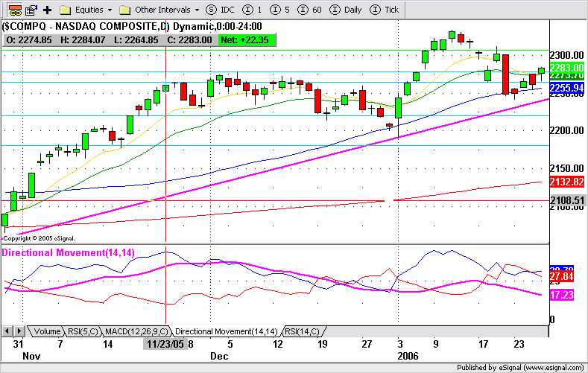Image resolution: width=588 pixels, height=373 pixels.
Task: Click the Net: +22.35 green box
Action: [x=247, y=40]
